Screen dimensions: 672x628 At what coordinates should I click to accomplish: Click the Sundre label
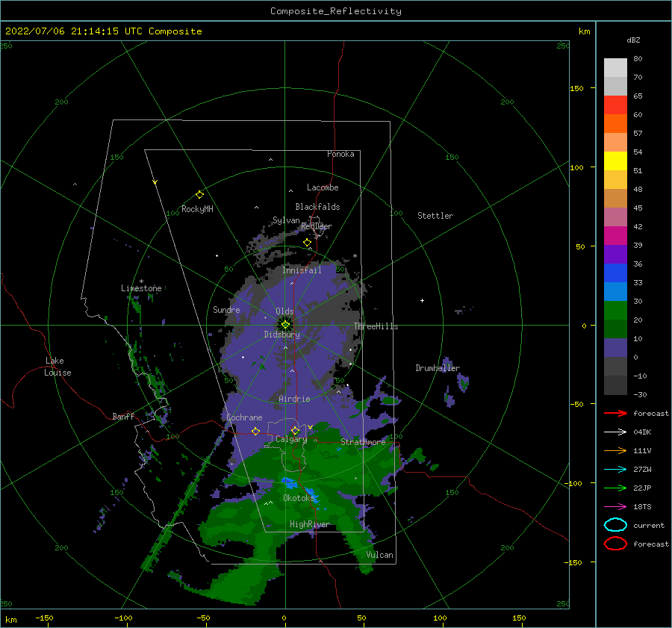click(226, 309)
